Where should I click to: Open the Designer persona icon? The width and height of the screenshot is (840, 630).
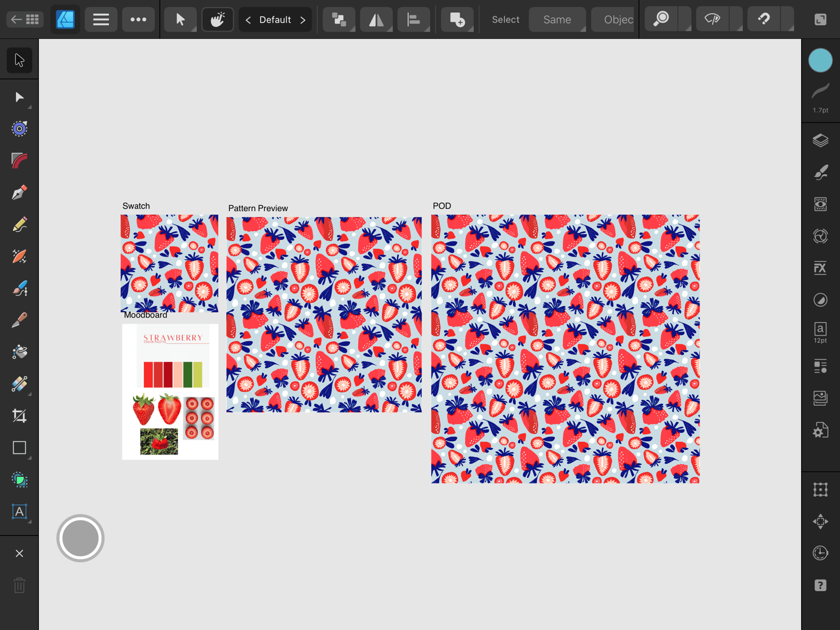pos(65,20)
